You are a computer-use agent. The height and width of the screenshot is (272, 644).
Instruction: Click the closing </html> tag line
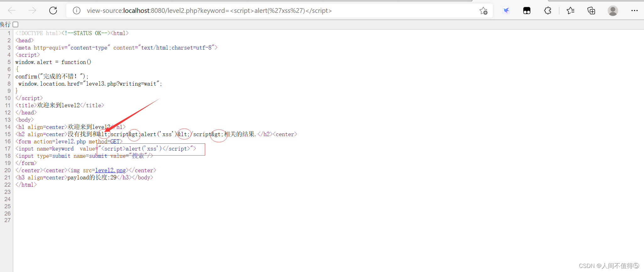tap(26, 185)
